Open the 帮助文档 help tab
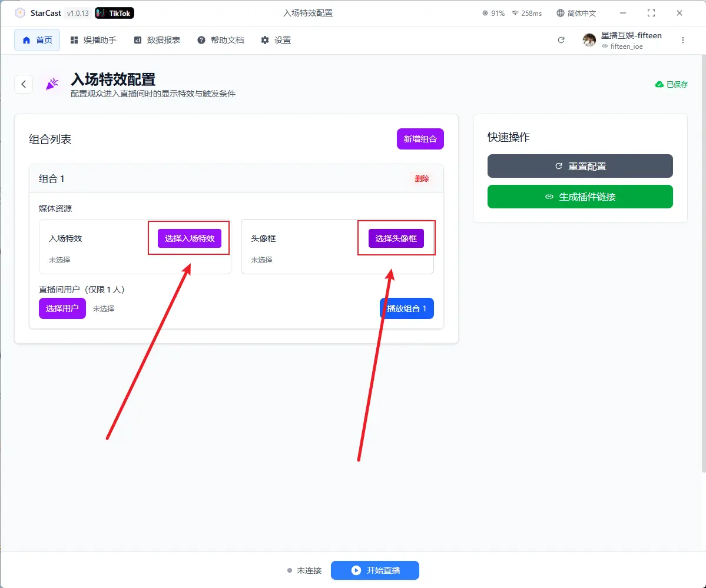The image size is (706, 588). 221,40
